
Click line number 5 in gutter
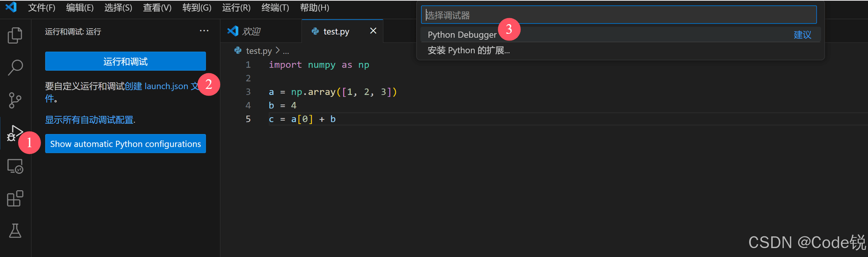[248, 119]
